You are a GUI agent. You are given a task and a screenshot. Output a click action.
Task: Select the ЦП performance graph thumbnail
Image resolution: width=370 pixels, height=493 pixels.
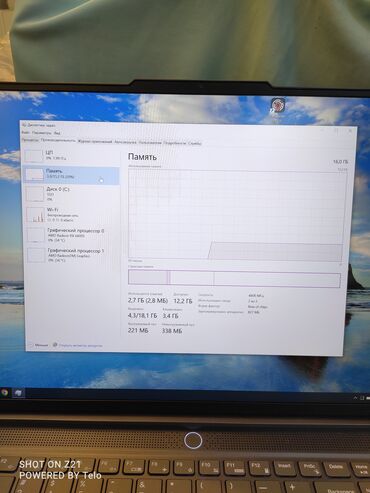pyautogui.click(x=34, y=156)
